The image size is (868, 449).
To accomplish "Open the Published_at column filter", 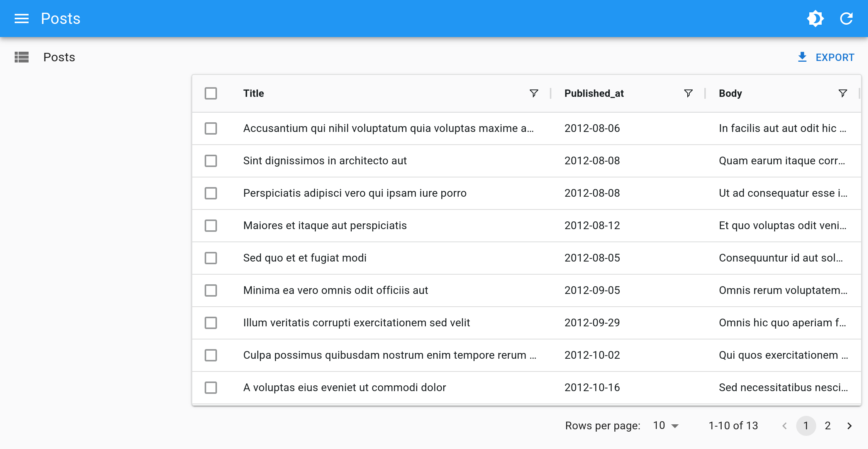I will pyautogui.click(x=688, y=93).
